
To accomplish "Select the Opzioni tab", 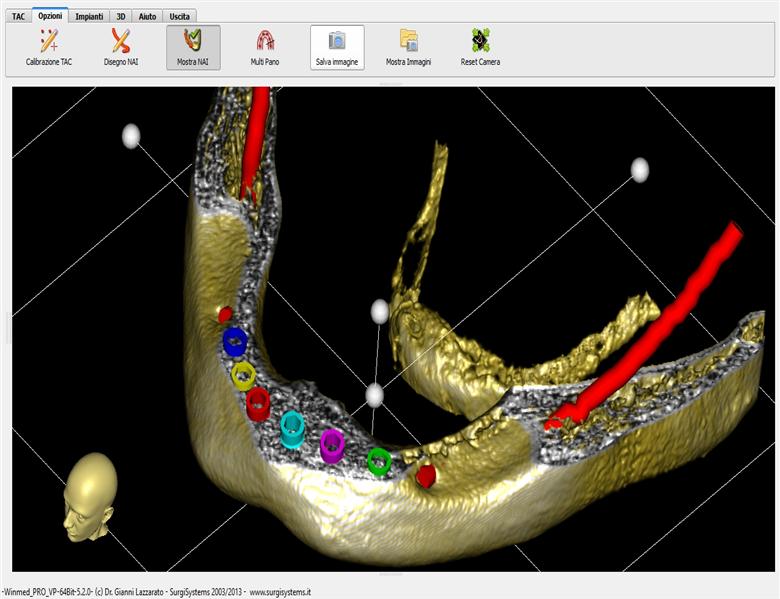I will point(50,15).
